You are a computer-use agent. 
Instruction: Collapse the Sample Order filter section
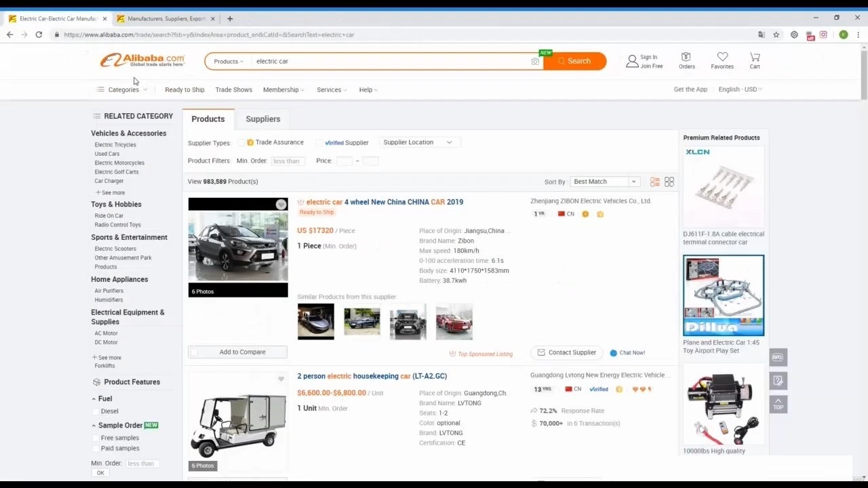point(94,426)
